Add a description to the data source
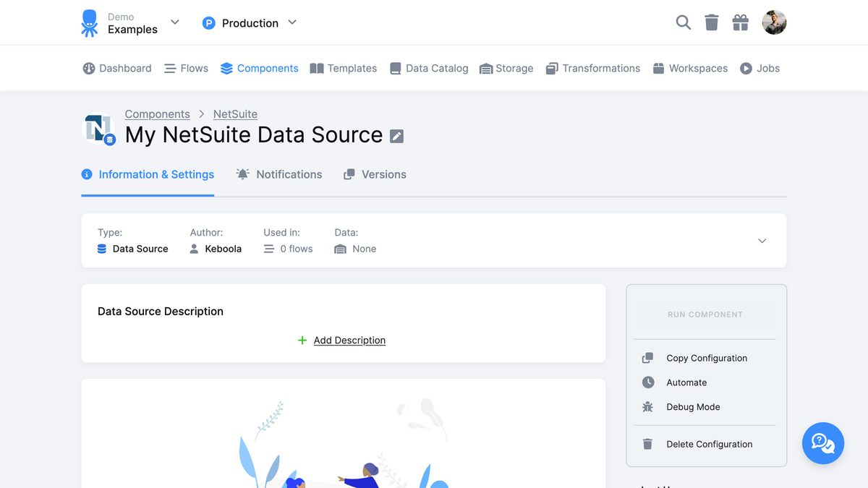The height and width of the screenshot is (488, 868). [x=341, y=340]
